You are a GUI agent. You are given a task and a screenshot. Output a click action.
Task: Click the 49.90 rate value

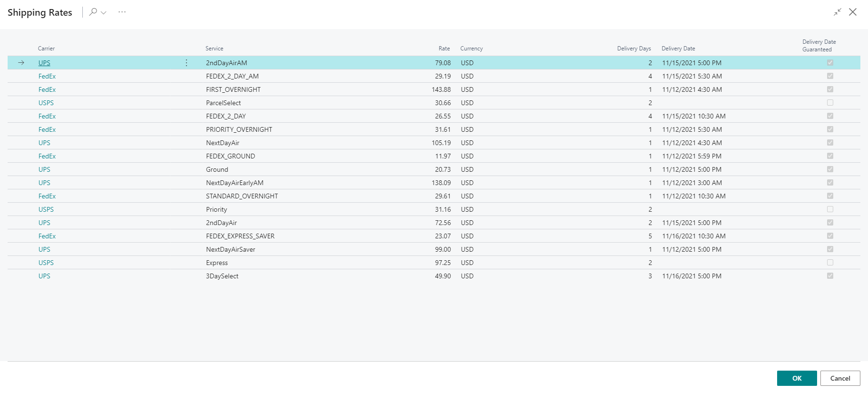[443, 276]
